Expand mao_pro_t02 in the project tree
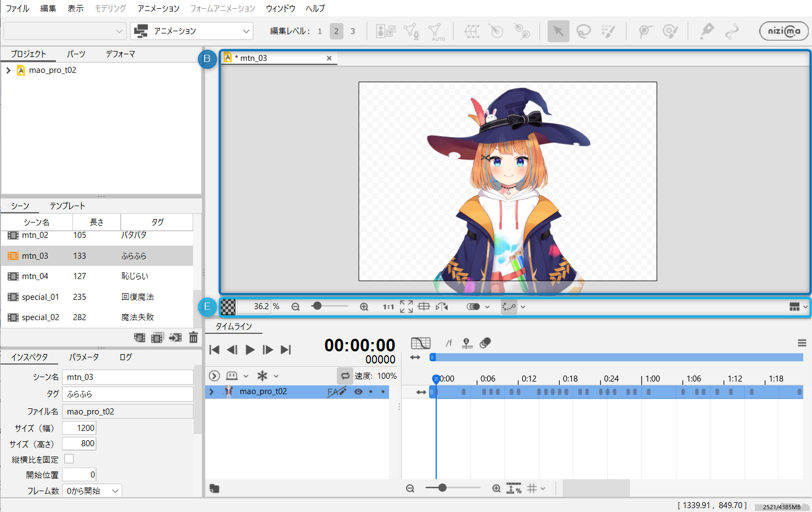This screenshot has height=512, width=812. [x=8, y=70]
